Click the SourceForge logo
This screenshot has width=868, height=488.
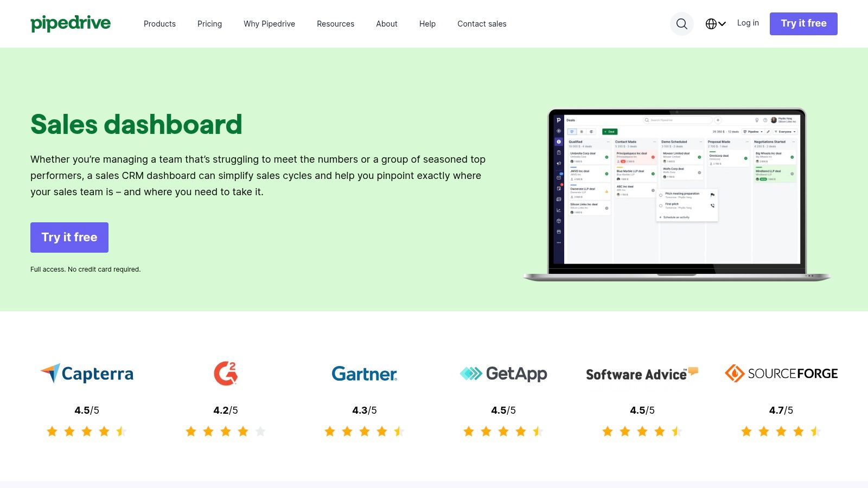click(781, 374)
